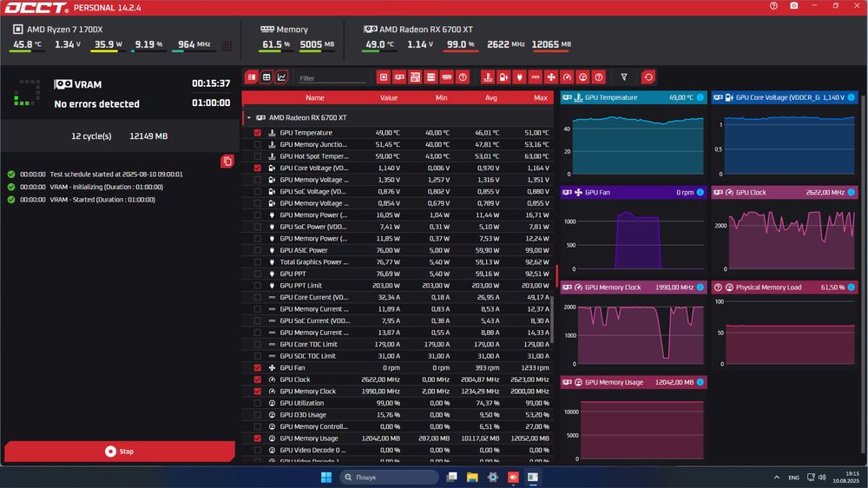Switch to the table view layout icon
Screen dimensions: 868x488
(252, 77)
